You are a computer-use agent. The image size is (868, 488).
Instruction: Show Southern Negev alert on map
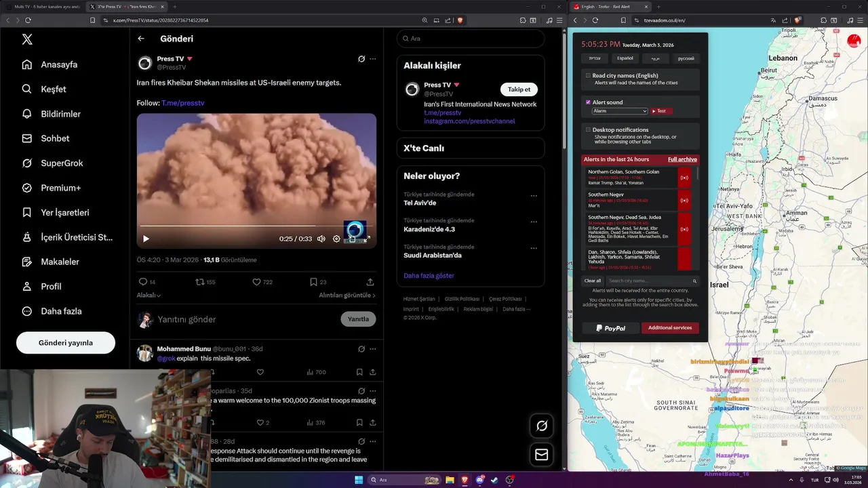click(684, 200)
